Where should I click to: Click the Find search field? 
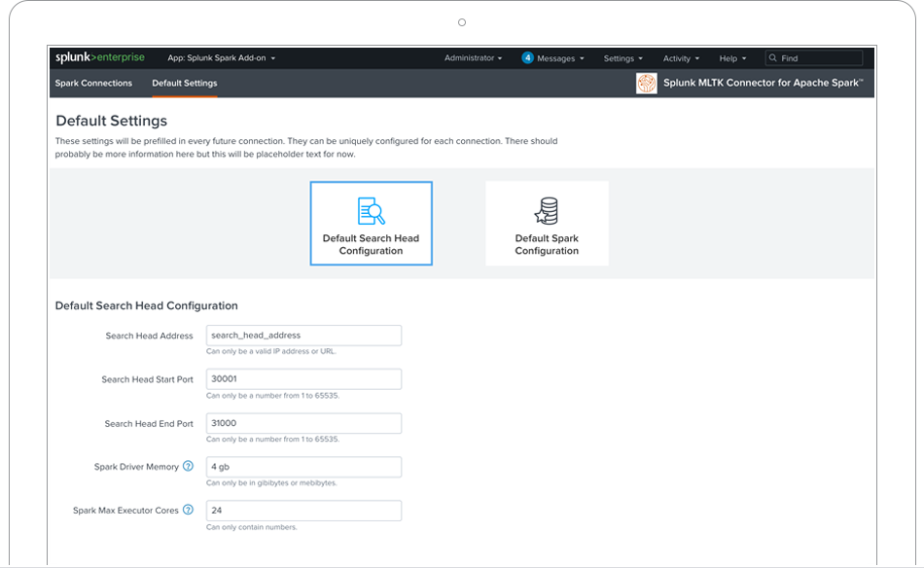click(814, 57)
